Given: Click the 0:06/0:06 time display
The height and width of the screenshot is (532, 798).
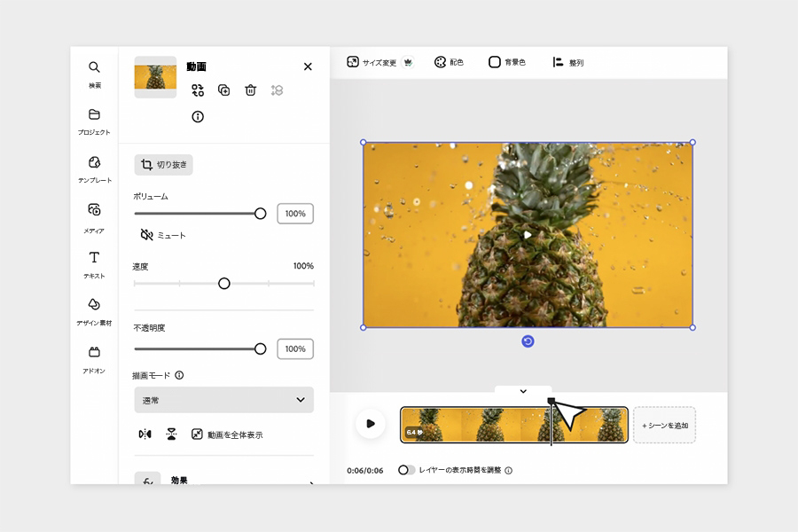Looking at the screenshot, I should tap(365, 471).
